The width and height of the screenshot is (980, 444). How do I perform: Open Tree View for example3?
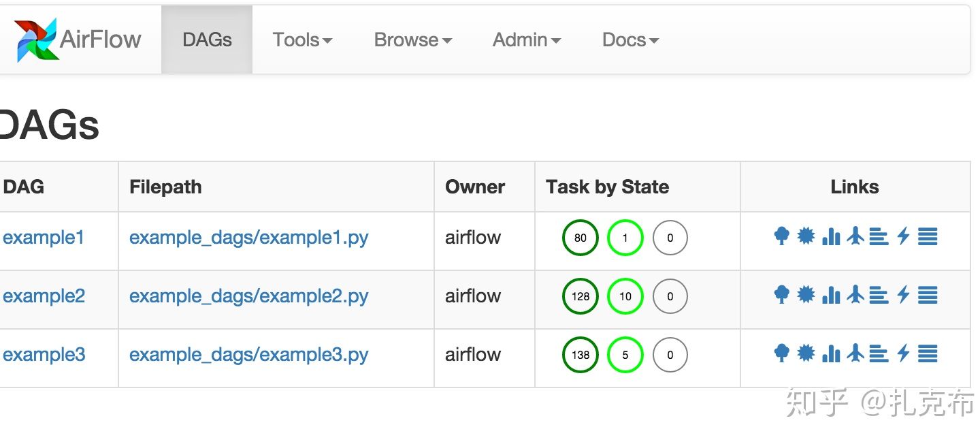tap(782, 353)
